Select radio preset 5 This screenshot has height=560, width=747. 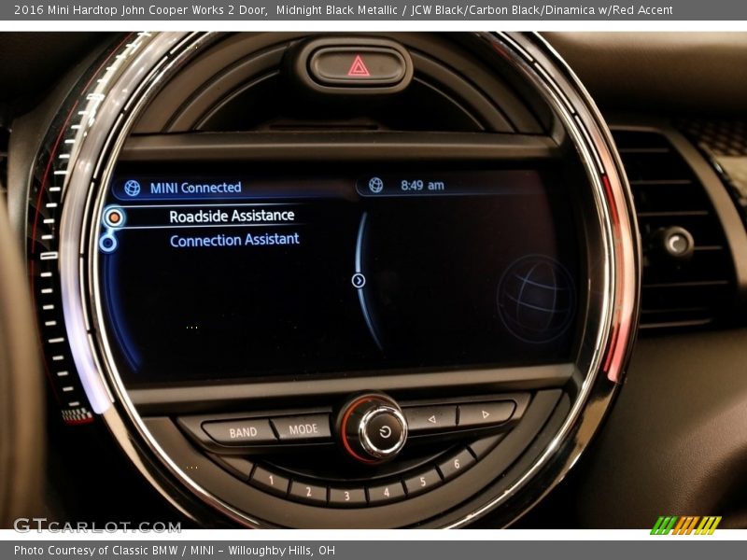[x=423, y=481]
